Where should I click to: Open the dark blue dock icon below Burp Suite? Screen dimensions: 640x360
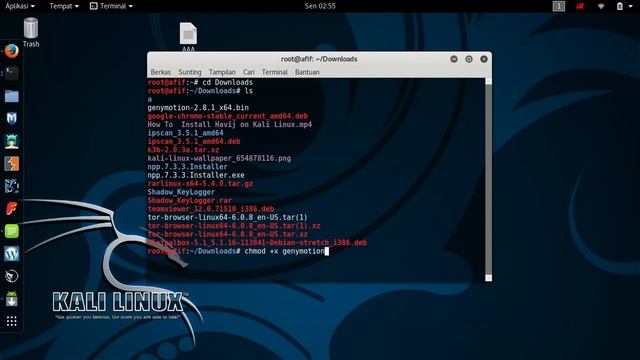click(x=11, y=186)
